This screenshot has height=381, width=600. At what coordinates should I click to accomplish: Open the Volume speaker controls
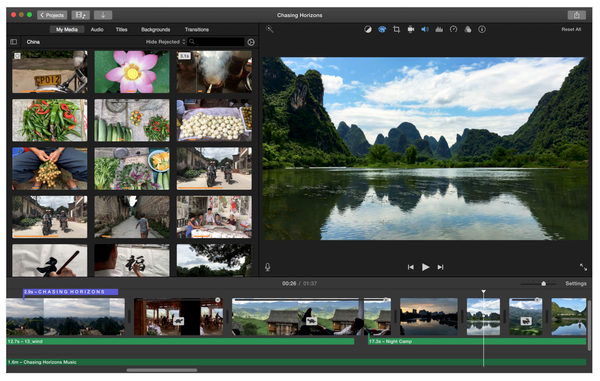coord(425,29)
